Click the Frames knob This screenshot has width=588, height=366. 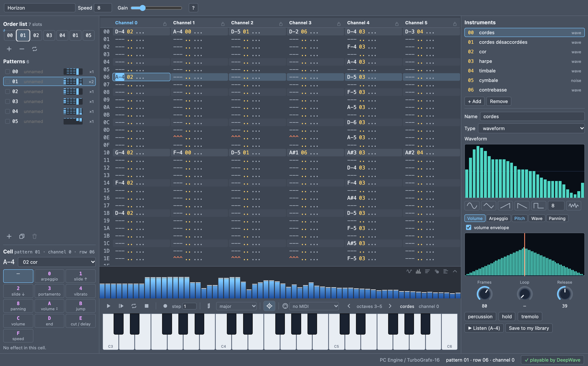click(x=484, y=294)
